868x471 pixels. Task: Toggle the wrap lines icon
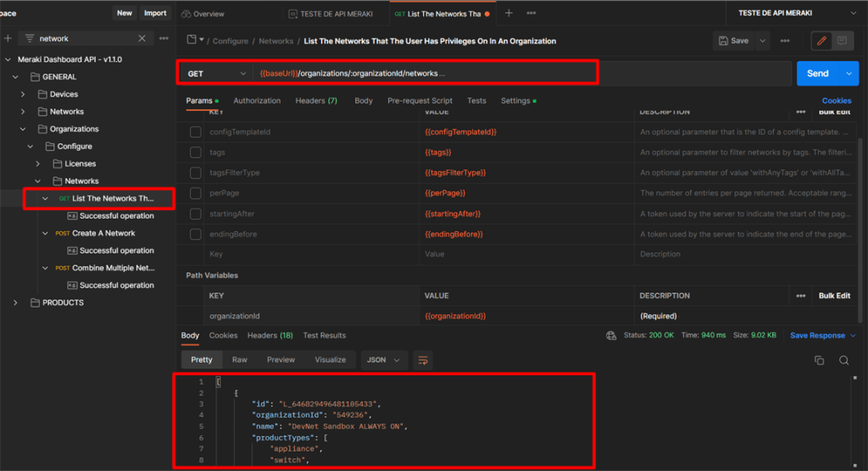tap(423, 360)
